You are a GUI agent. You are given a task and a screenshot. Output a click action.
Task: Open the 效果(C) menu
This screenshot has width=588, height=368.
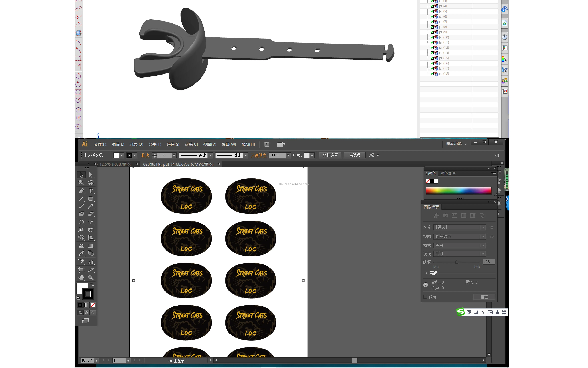191,144
